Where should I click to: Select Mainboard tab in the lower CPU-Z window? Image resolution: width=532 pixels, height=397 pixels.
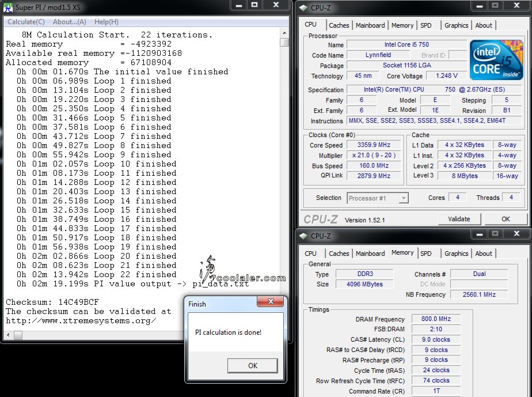pyautogui.click(x=370, y=254)
